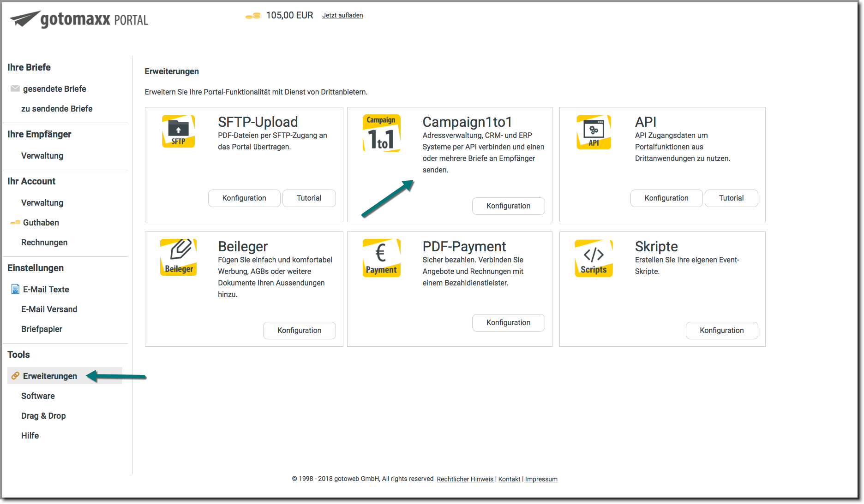Click the gotomaxx paper plane logo

[x=25, y=19]
